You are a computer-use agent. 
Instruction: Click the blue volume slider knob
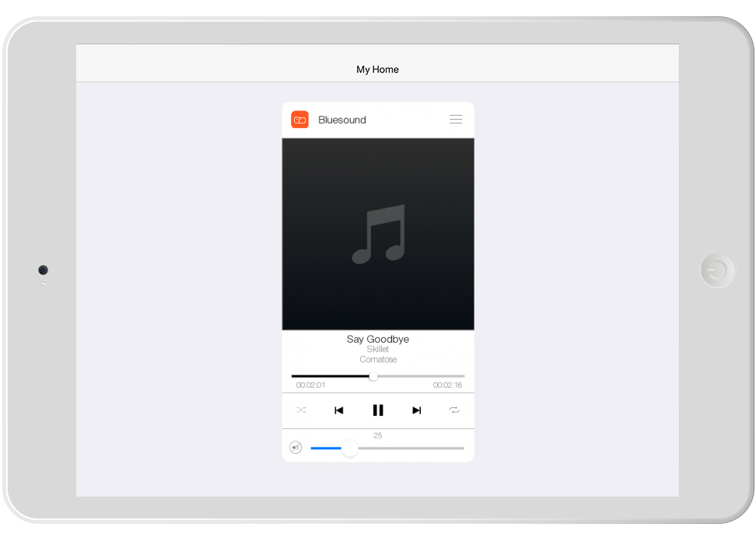pos(350,448)
